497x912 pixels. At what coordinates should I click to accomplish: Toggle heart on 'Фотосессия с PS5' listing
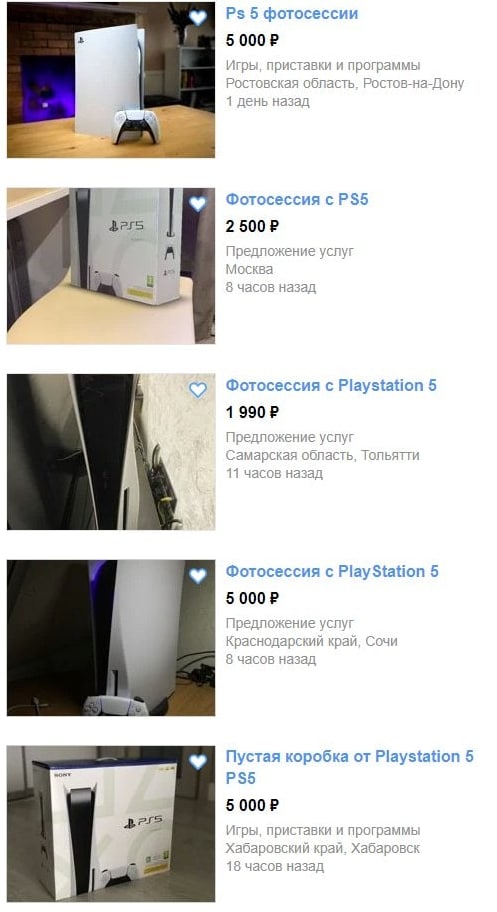tap(198, 204)
